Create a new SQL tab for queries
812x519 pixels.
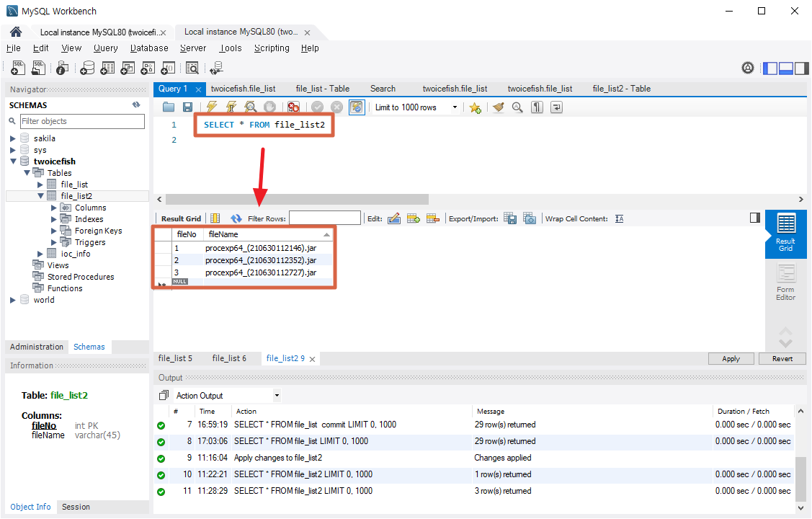point(18,68)
